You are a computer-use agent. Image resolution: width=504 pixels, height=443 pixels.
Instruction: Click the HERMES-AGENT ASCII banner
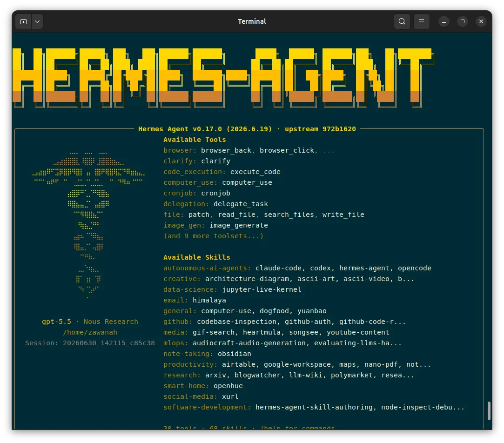point(223,78)
